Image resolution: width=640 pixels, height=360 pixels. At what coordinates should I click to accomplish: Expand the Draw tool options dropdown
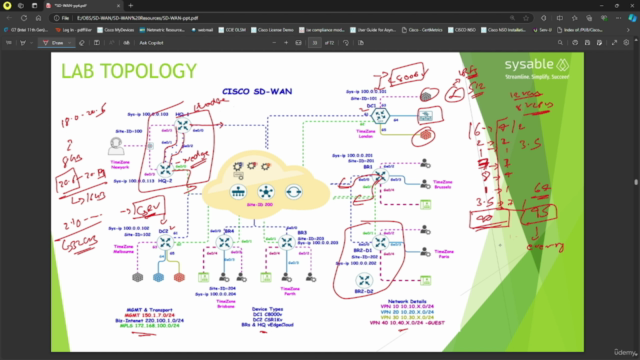tap(69, 43)
